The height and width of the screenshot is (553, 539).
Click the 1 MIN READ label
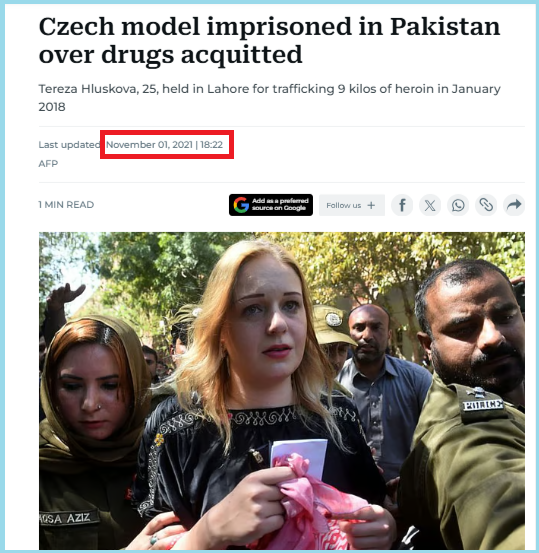tap(66, 205)
